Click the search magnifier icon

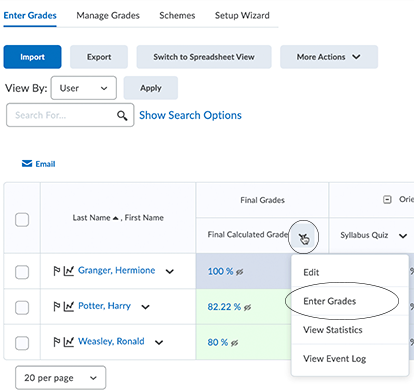click(x=122, y=116)
